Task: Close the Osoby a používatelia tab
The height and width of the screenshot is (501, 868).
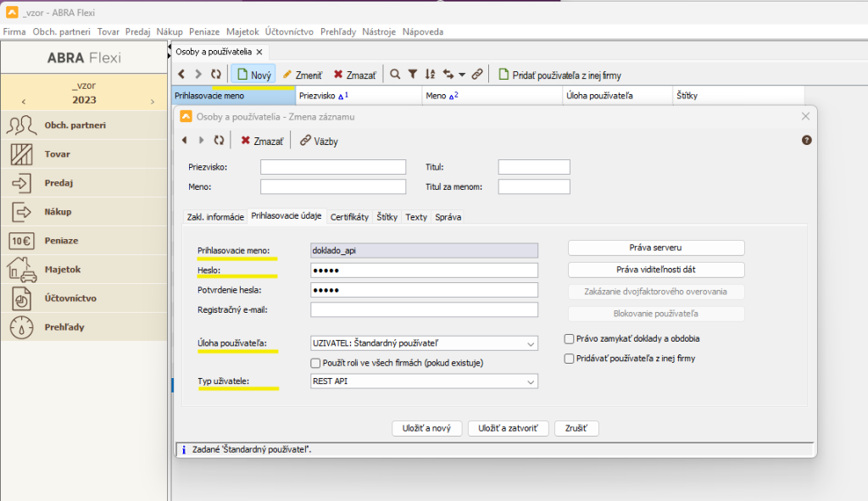Action: (259, 52)
